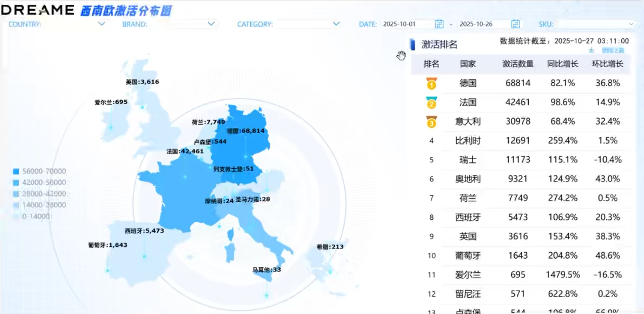Toggle the 0-14000 legend range
Viewport: 644px width, 314px height.
31,216
